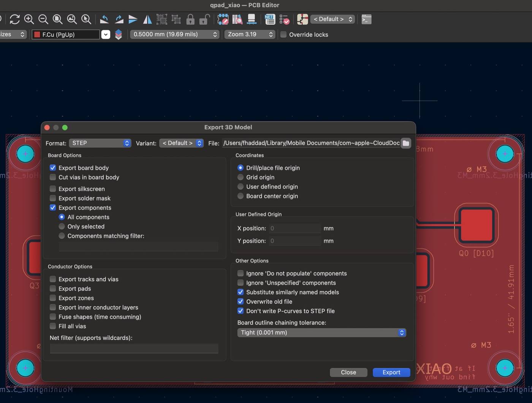This screenshot has width=532, height=403.
Task: Click the Group items icon
Action: [x=161, y=19]
